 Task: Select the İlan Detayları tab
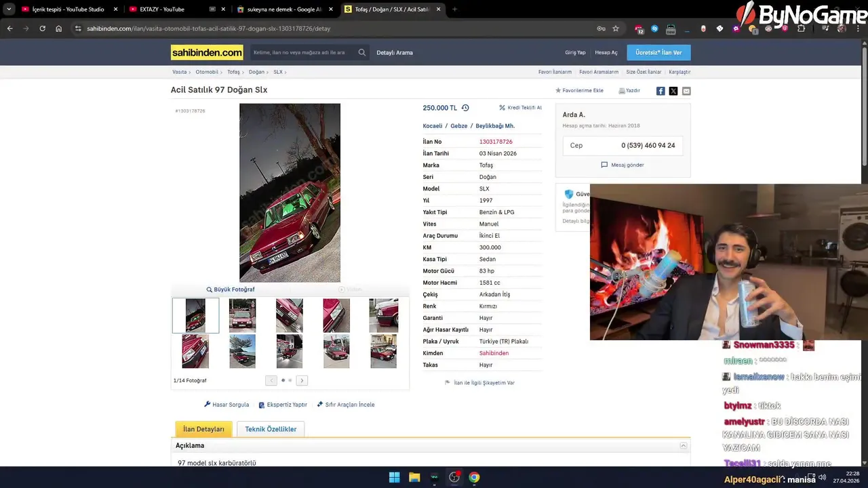point(203,429)
